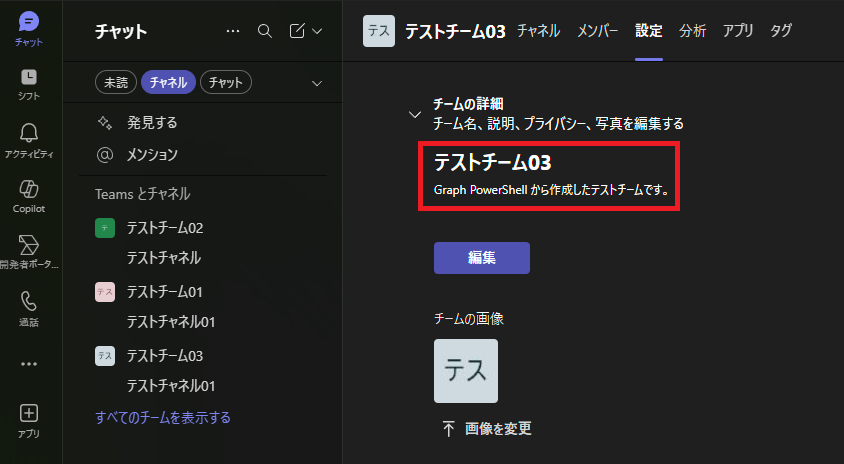Open the 分析 tab
844x464 pixels.
(x=692, y=31)
